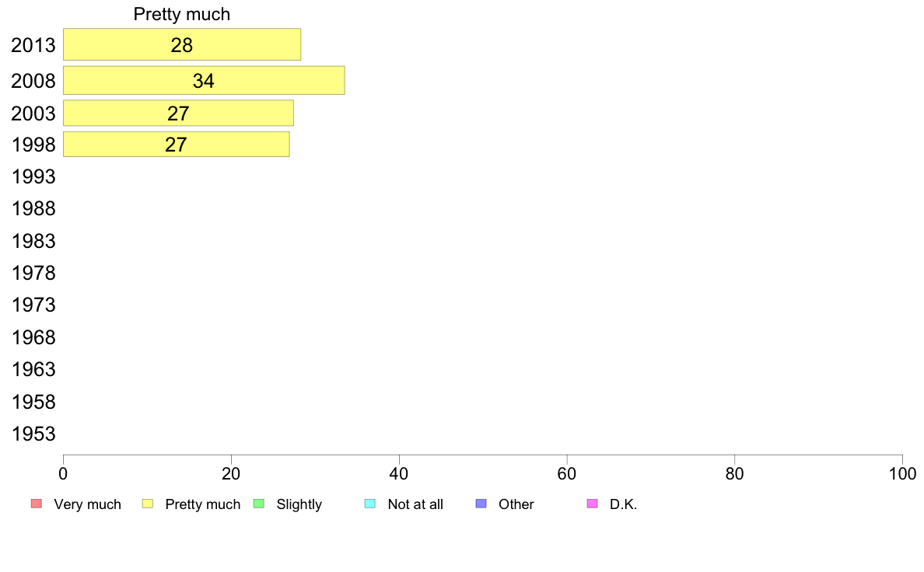
Task: Click the 2008 year label
Action: coord(33,81)
